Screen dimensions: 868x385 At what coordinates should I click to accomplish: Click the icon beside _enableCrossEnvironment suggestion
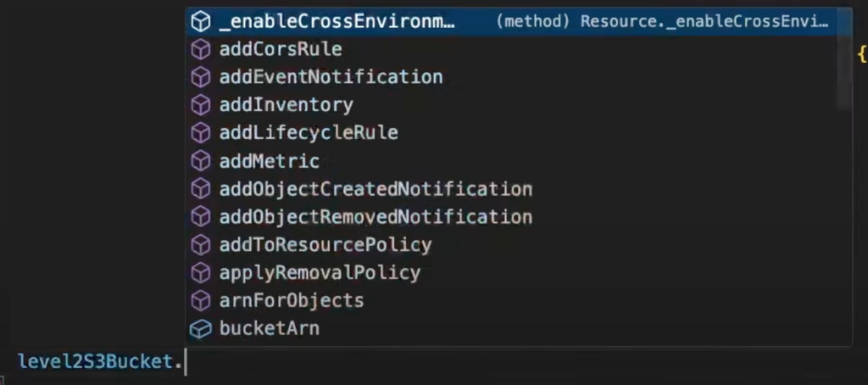(200, 21)
